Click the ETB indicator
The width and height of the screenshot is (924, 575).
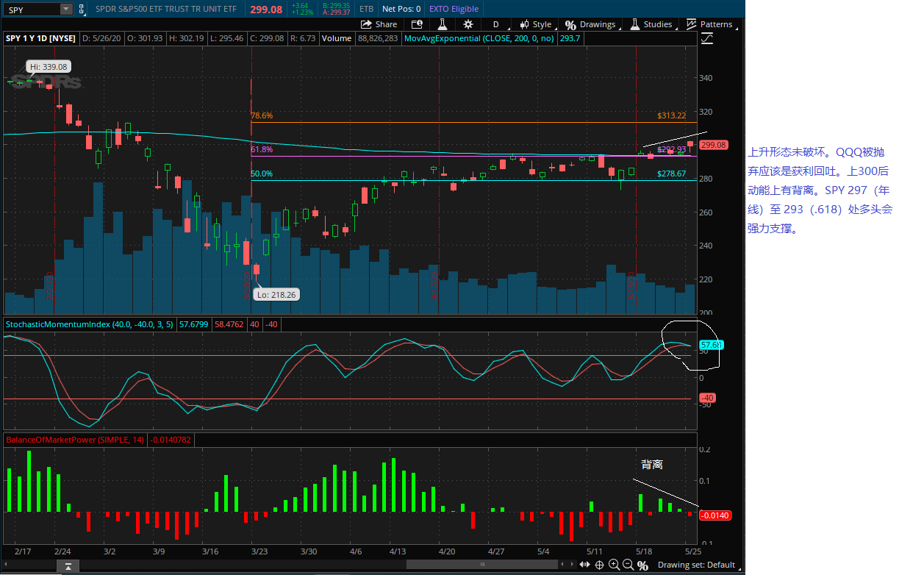366,9
